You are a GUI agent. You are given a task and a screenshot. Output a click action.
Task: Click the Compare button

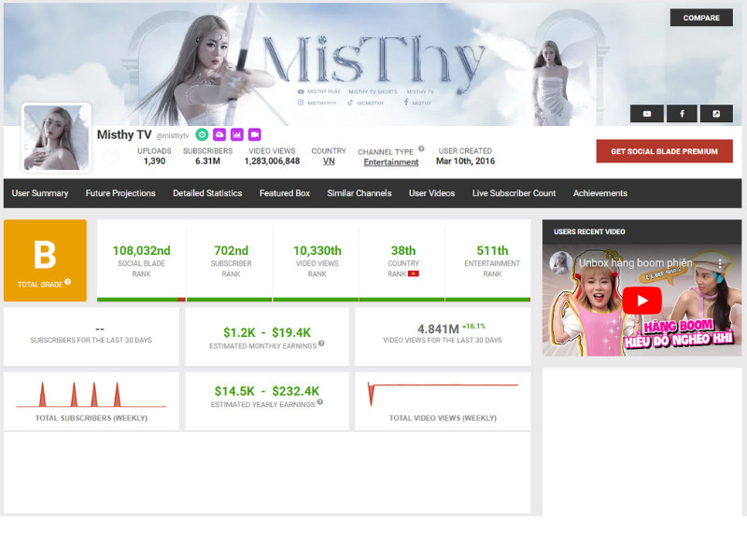coord(701,18)
